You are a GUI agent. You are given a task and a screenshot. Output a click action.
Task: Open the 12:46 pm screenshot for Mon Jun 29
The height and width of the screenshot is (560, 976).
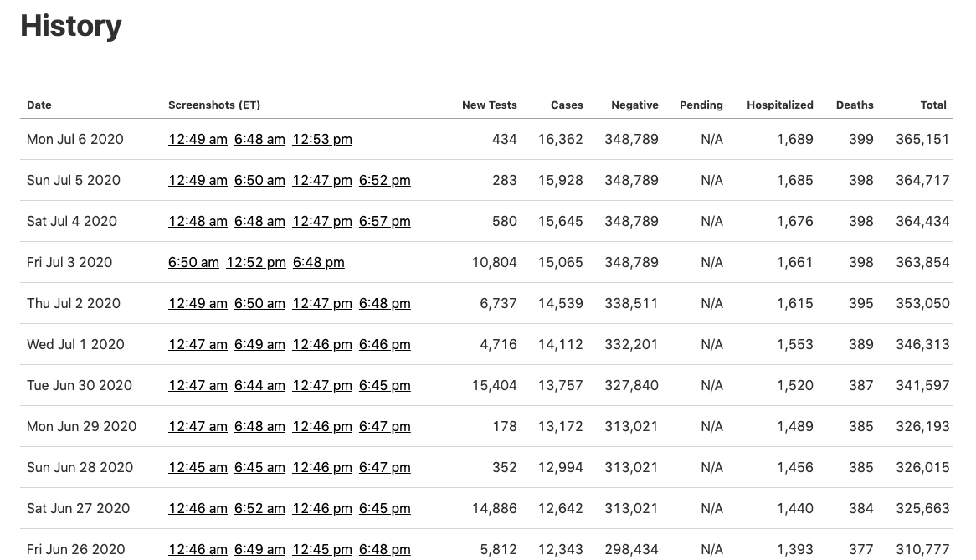coord(322,427)
